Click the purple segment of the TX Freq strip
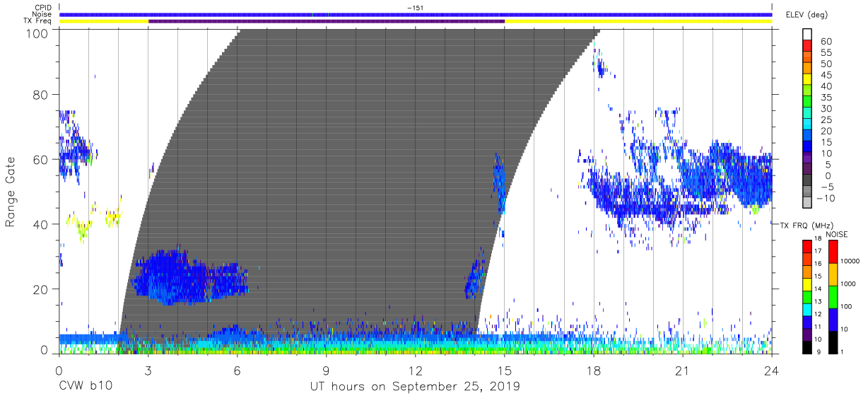868x401 pixels. coord(327,21)
